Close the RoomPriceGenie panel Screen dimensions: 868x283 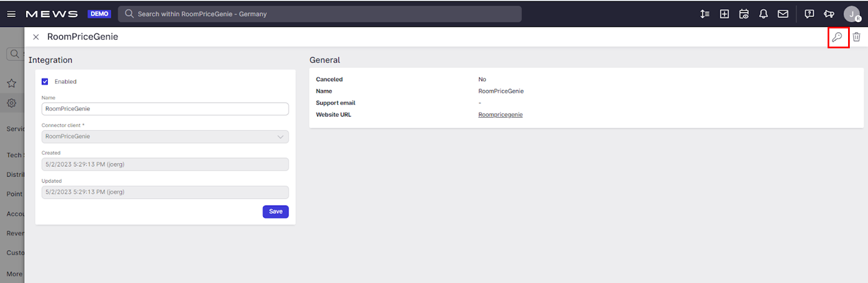36,37
